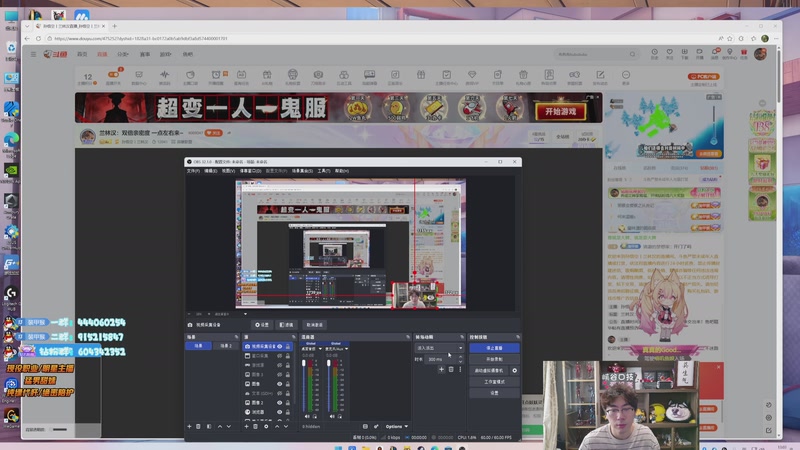The width and height of the screenshot is (800, 450).
Task: Show the 窗口采集 source
Action: pos(279,356)
